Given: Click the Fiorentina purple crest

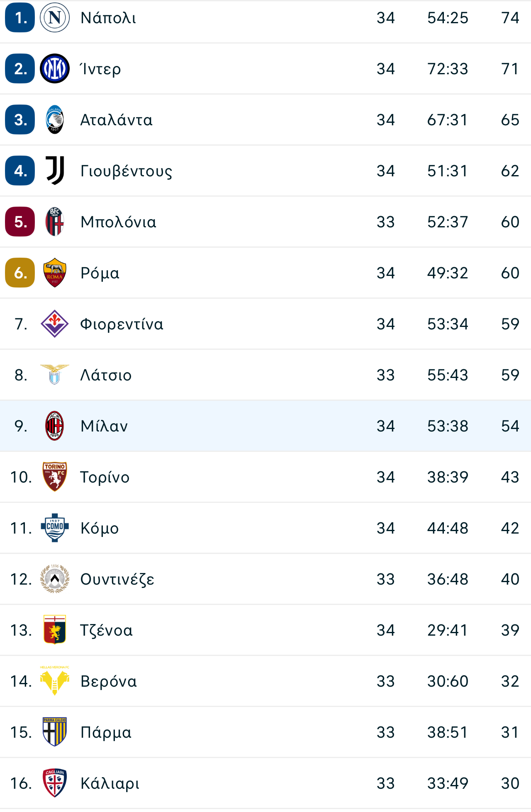Looking at the screenshot, I should [x=55, y=324].
